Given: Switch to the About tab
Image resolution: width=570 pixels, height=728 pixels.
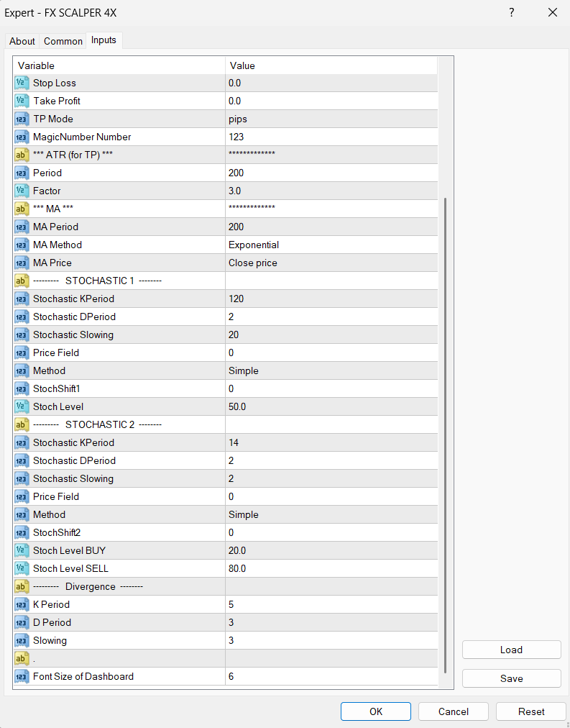Looking at the screenshot, I should (x=22, y=41).
